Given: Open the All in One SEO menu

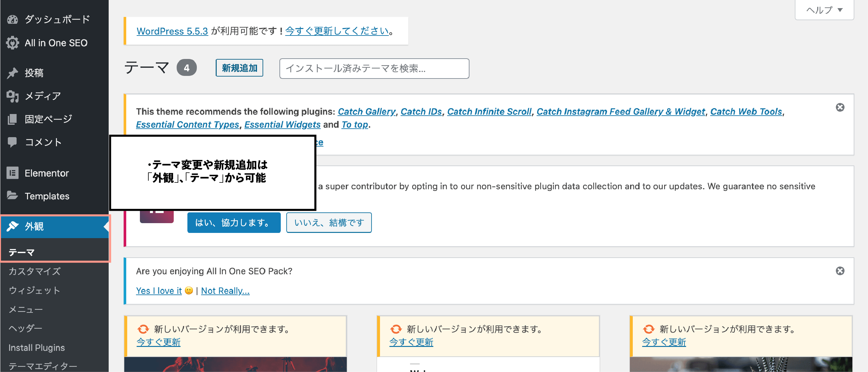Looking at the screenshot, I should [54, 43].
